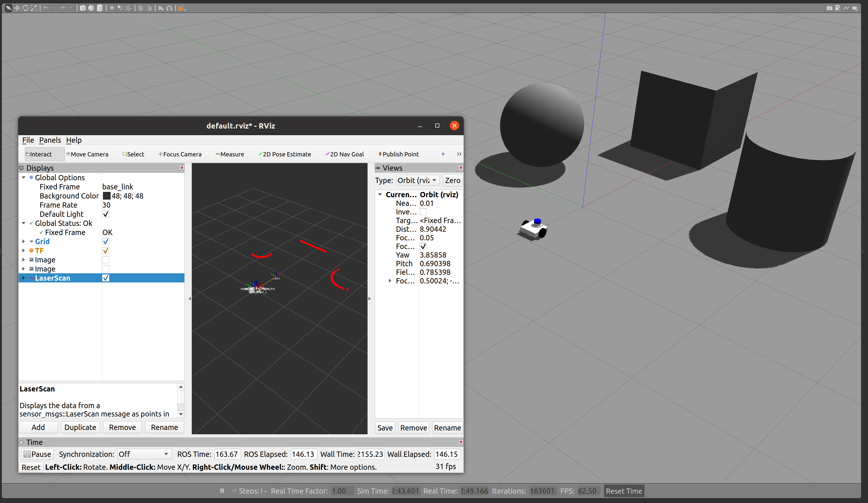
Task: Click the Background Color swatch
Action: point(107,195)
